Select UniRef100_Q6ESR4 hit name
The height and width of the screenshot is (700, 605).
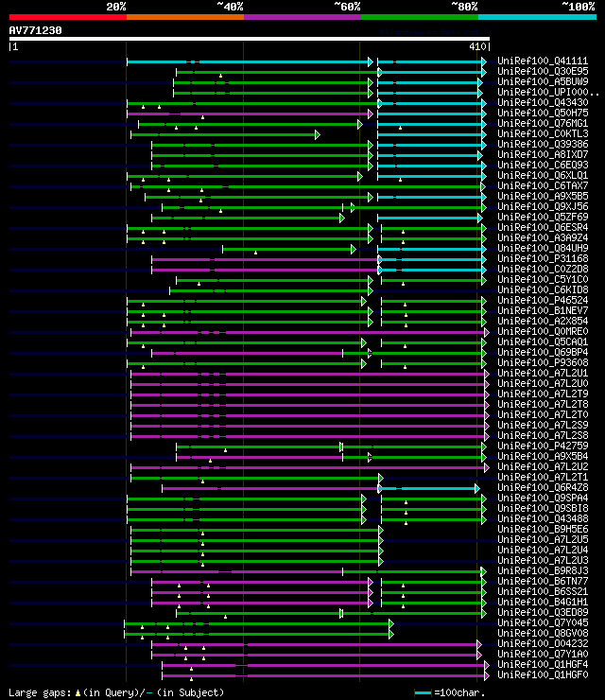(x=543, y=227)
